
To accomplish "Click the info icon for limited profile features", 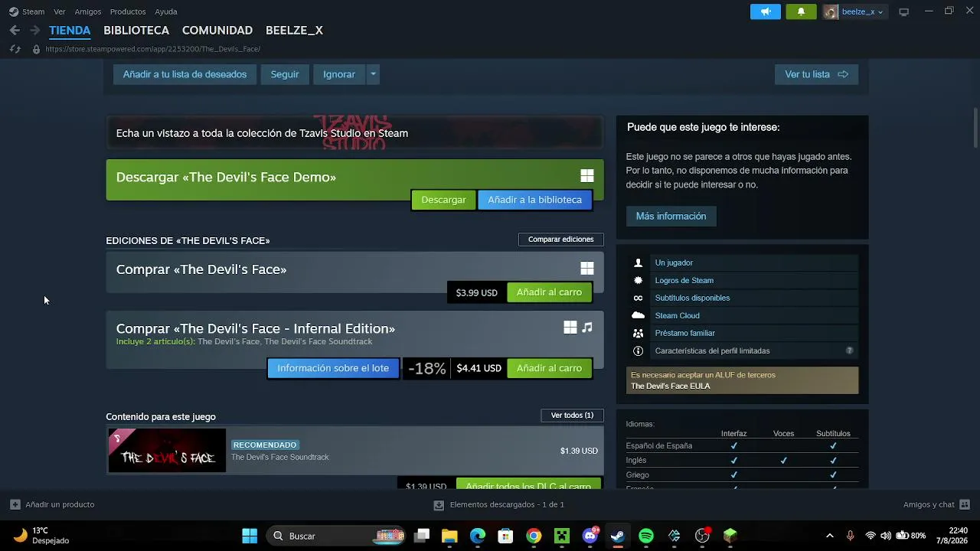I will [x=638, y=350].
